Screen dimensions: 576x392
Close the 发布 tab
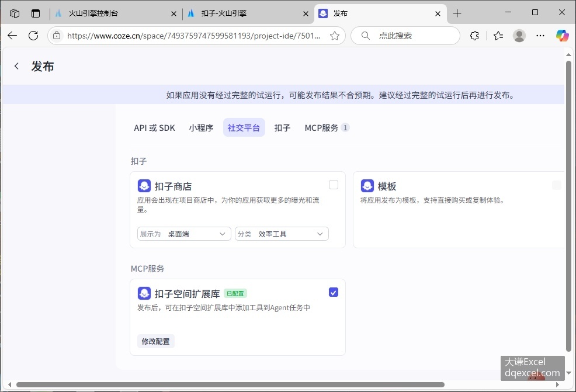[x=438, y=14]
